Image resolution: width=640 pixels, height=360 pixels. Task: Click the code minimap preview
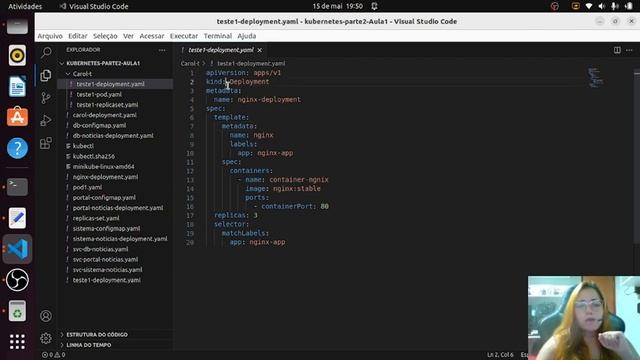click(595, 78)
